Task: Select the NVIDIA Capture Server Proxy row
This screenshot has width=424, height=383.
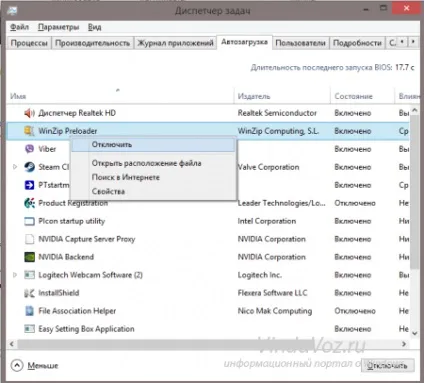Action: point(208,239)
